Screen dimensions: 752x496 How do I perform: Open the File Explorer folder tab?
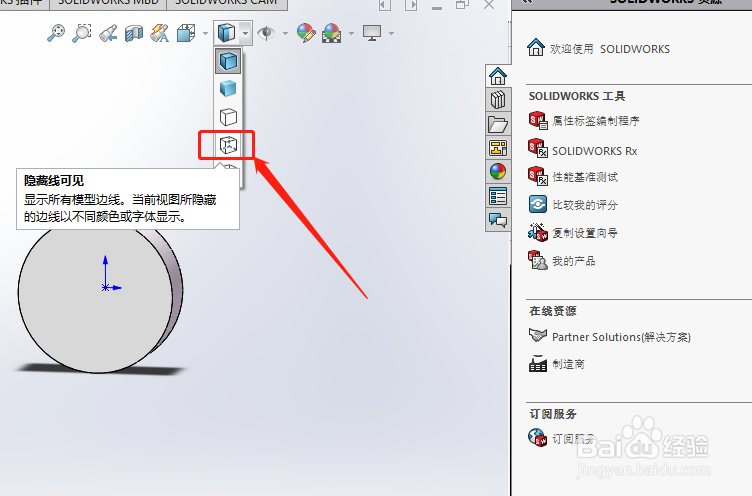coord(498,124)
